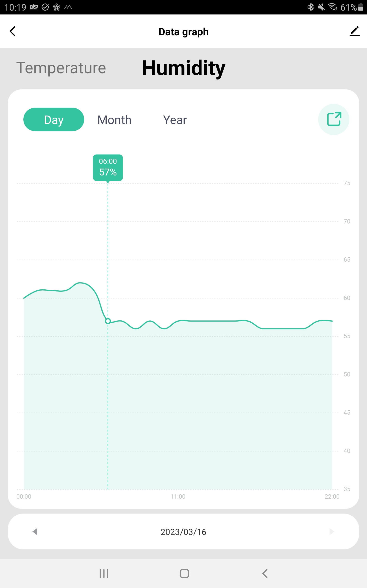
Task: Go to the previous day arrow
Action: click(x=35, y=531)
